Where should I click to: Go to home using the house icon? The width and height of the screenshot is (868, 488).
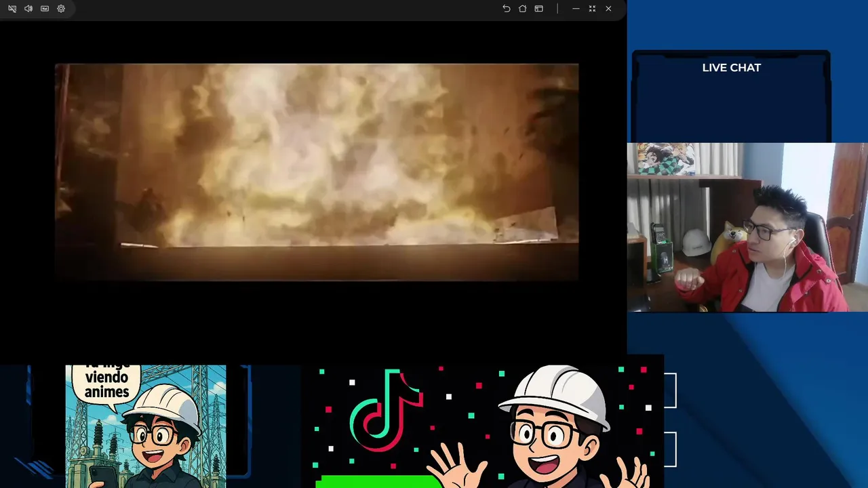point(523,9)
